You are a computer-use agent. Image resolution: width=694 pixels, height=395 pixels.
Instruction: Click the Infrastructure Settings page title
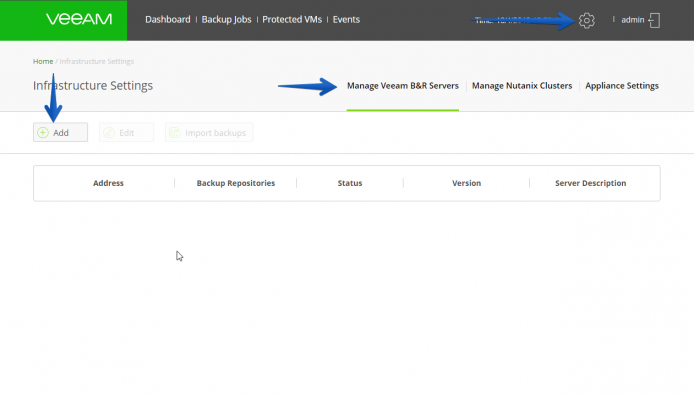[93, 85]
